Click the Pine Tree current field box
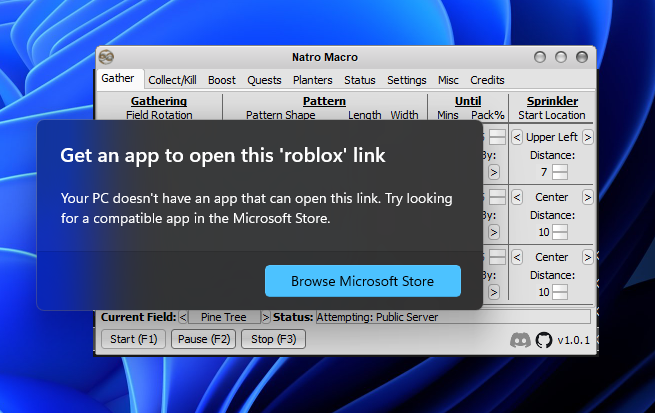 (x=224, y=317)
